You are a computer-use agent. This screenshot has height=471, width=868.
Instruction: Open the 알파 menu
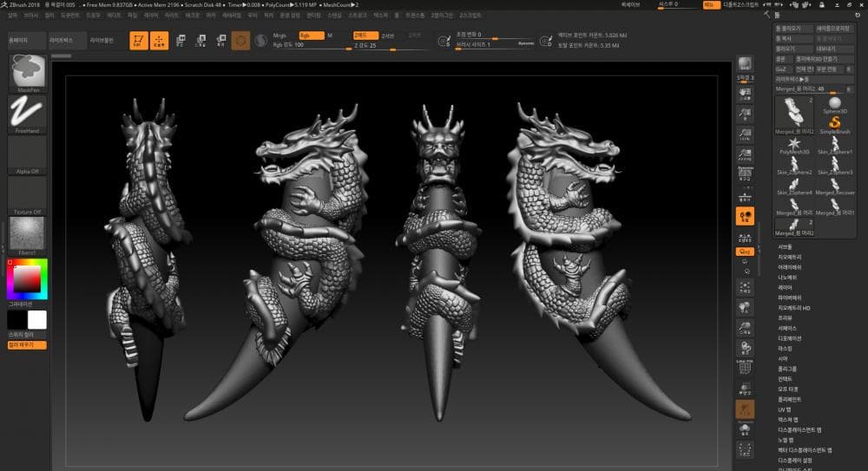tap(12, 16)
